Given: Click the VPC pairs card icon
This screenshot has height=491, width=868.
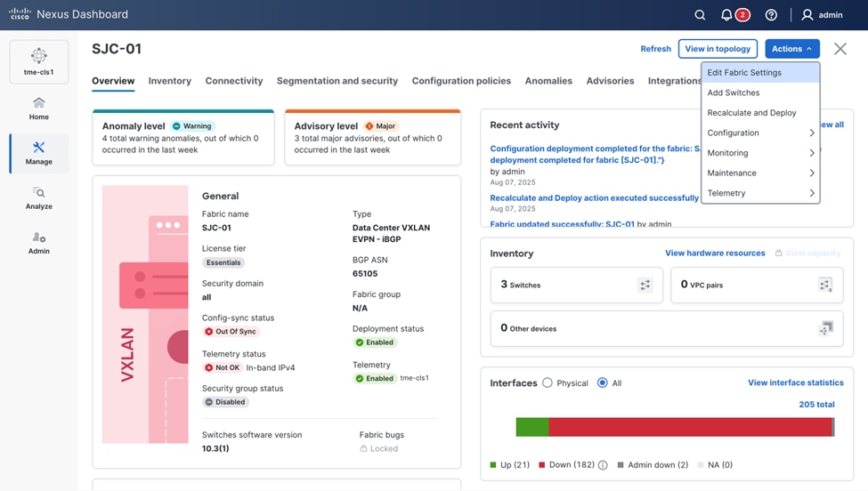Looking at the screenshot, I should pyautogui.click(x=825, y=285).
